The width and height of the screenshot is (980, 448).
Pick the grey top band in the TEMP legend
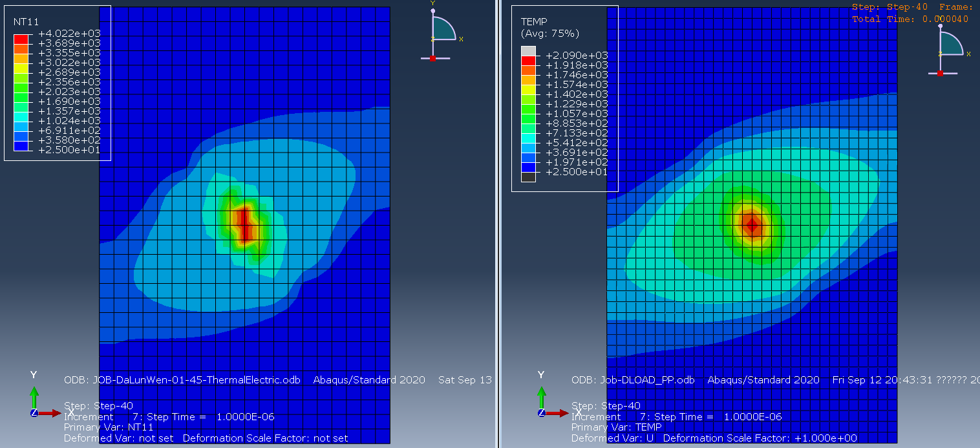click(x=529, y=50)
